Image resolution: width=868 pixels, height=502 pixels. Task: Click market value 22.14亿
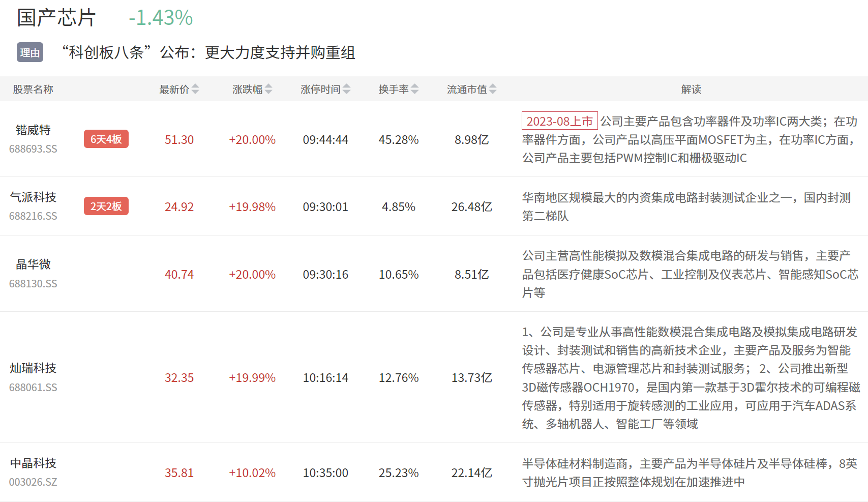(472, 473)
